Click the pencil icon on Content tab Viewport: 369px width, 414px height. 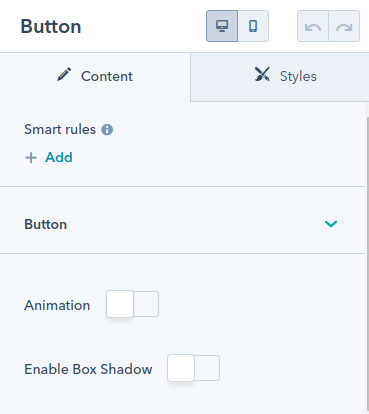click(x=64, y=75)
